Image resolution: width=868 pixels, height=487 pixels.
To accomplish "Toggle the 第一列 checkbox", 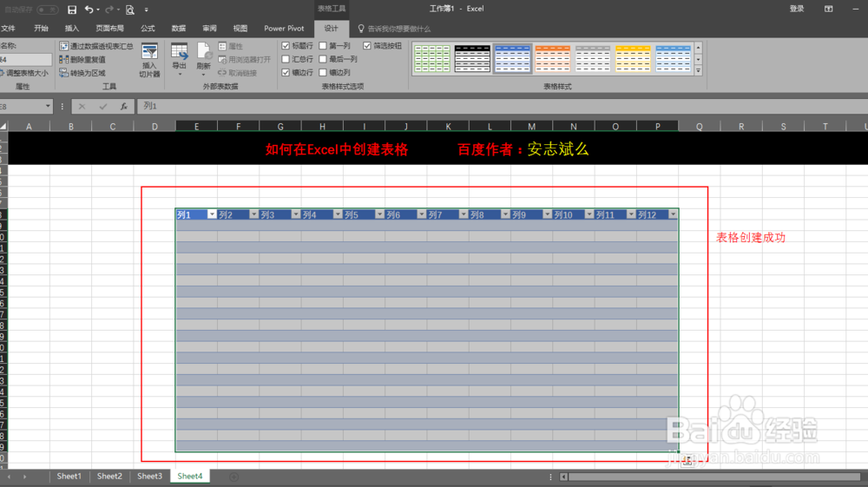I will click(x=323, y=46).
